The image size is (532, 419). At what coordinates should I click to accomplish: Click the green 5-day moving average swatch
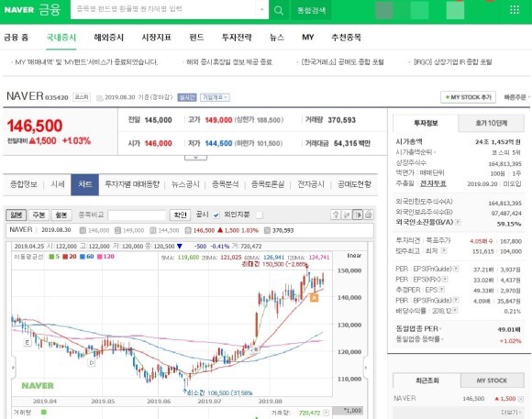(51, 257)
